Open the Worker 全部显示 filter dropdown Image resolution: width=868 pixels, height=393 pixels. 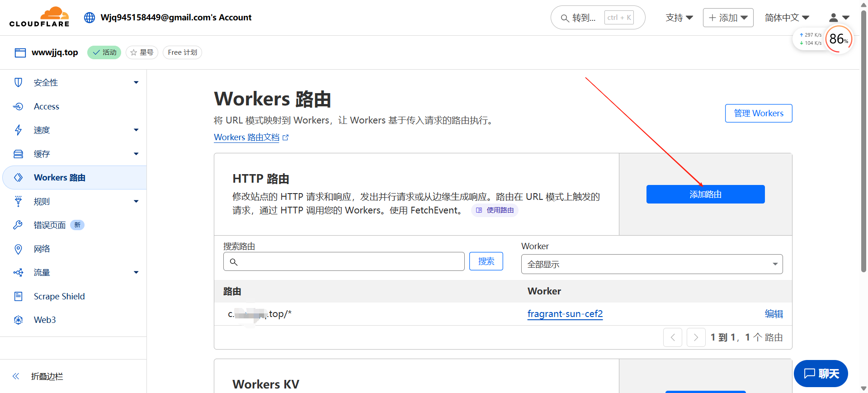[652, 264]
